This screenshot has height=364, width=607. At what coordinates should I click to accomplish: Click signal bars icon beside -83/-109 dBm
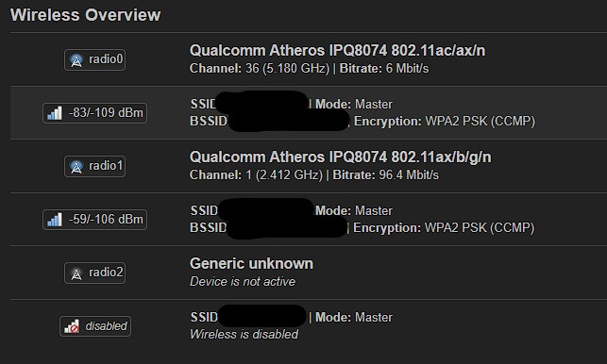pyautogui.click(x=55, y=113)
